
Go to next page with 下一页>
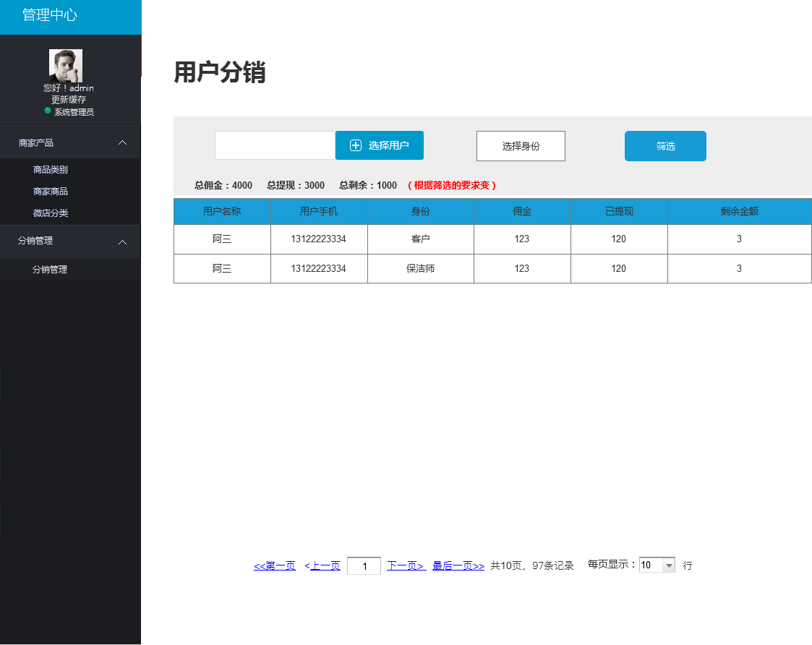point(406,566)
